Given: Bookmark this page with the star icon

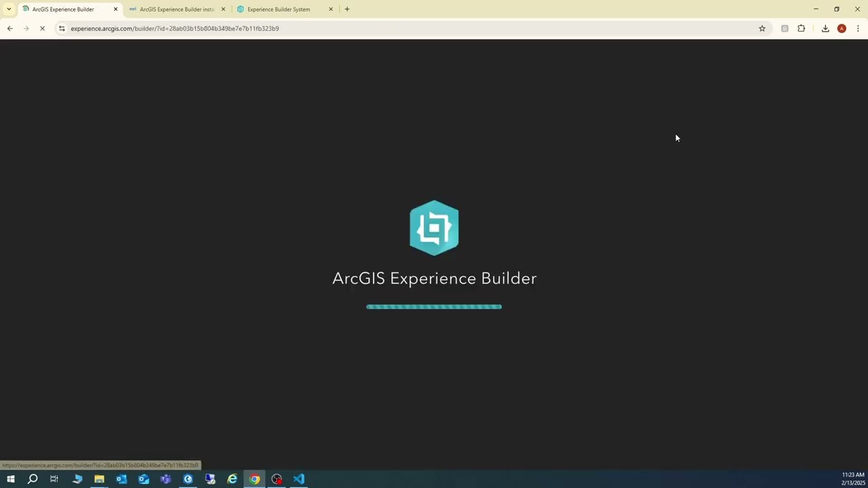Looking at the screenshot, I should coord(762,28).
